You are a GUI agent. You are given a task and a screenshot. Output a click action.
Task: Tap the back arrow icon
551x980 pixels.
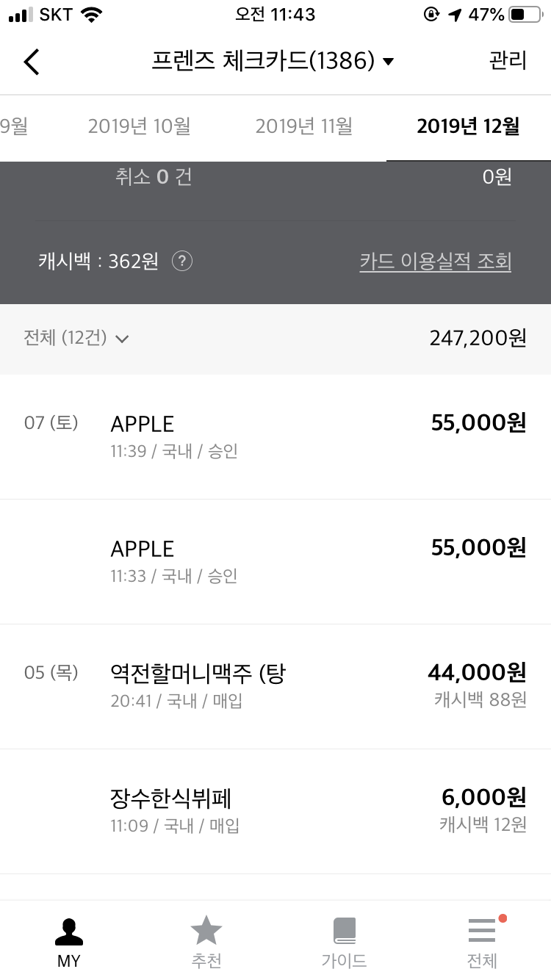[32, 62]
